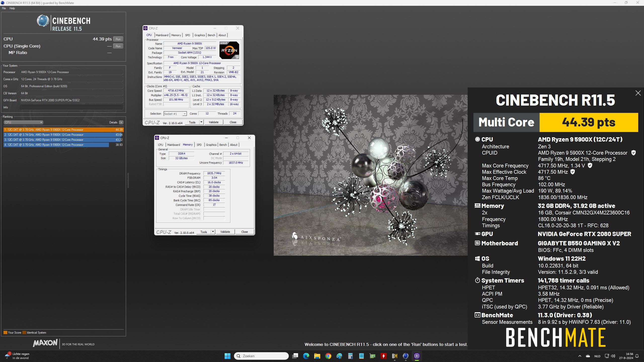This screenshot has width=644, height=362.
Task: Open File Explorer from the taskbar
Action: [317, 356]
